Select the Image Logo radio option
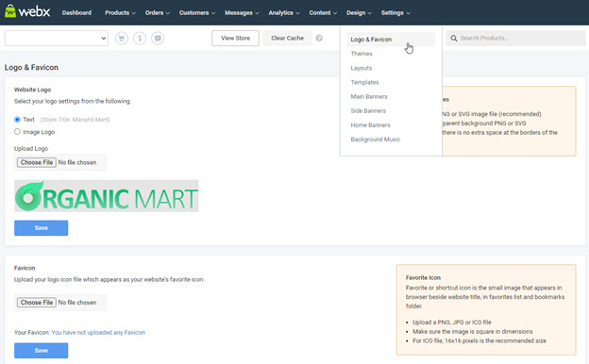This screenshot has height=364, width=589. coord(17,132)
